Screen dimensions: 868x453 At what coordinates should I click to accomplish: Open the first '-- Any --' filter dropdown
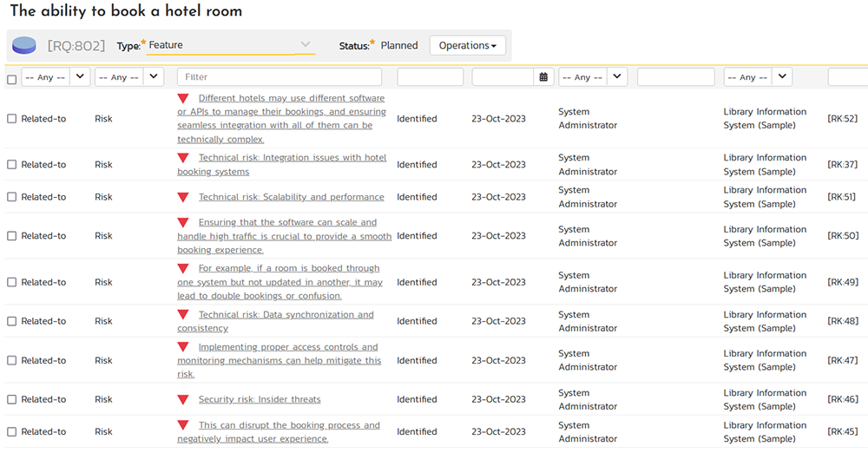point(56,77)
